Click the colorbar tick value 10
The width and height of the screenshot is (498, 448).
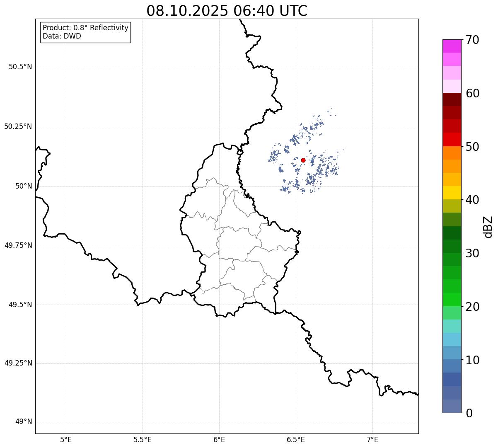[x=472, y=360]
